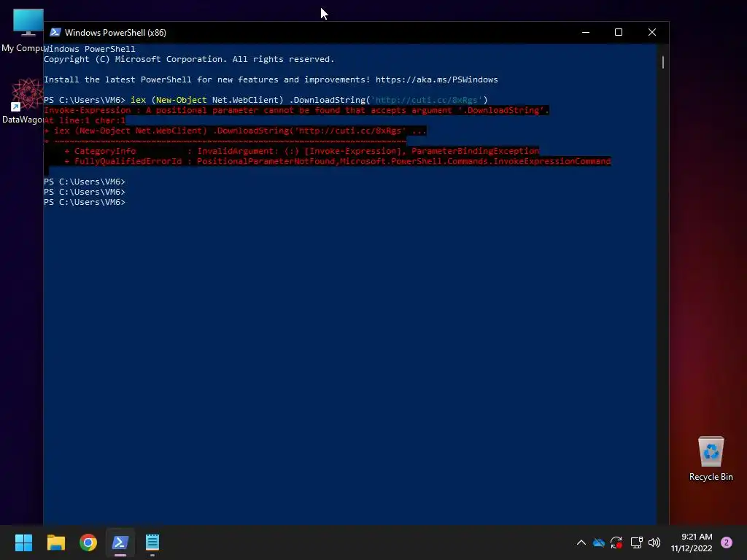Click the https://aka.ms/PSWindows URL text
Viewport: 747px width, 560px height.
[436, 79]
